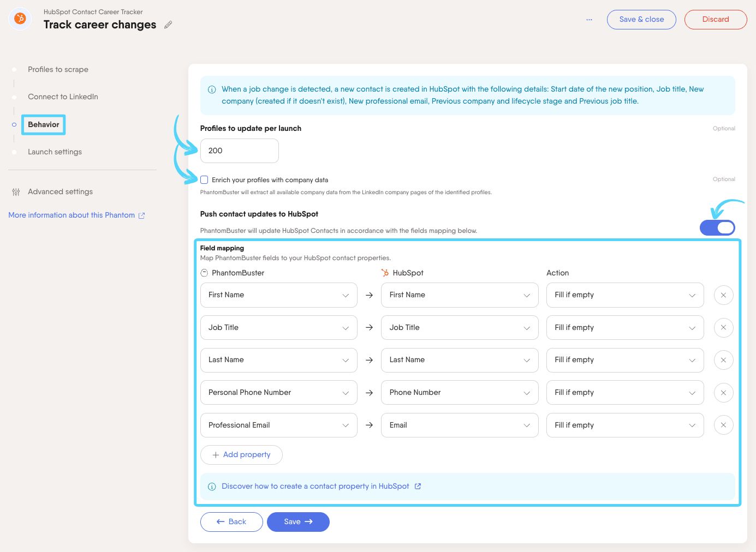Open the three-dot more options menu
The width and height of the screenshot is (756, 552).
[589, 20]
